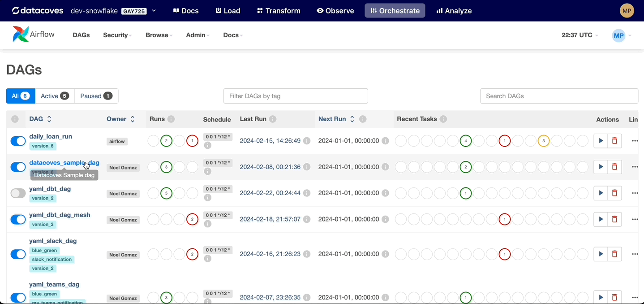Filter by the slack_notification tag
The height and width of the screenshot is (304, 644).
tap(52, 259)
